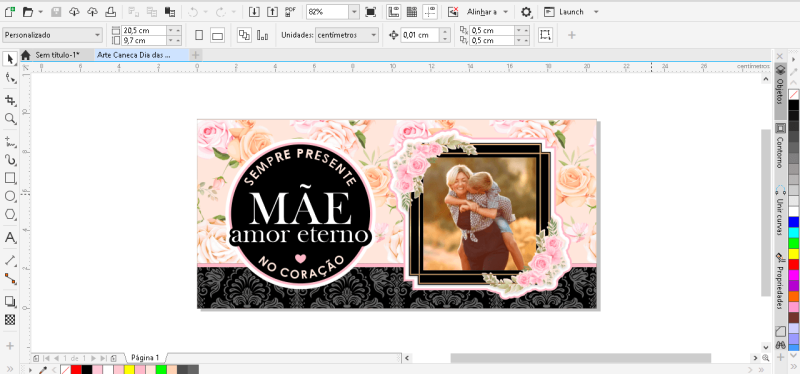
Task: Select the Artistic Media tool
Action: point(10,159)
